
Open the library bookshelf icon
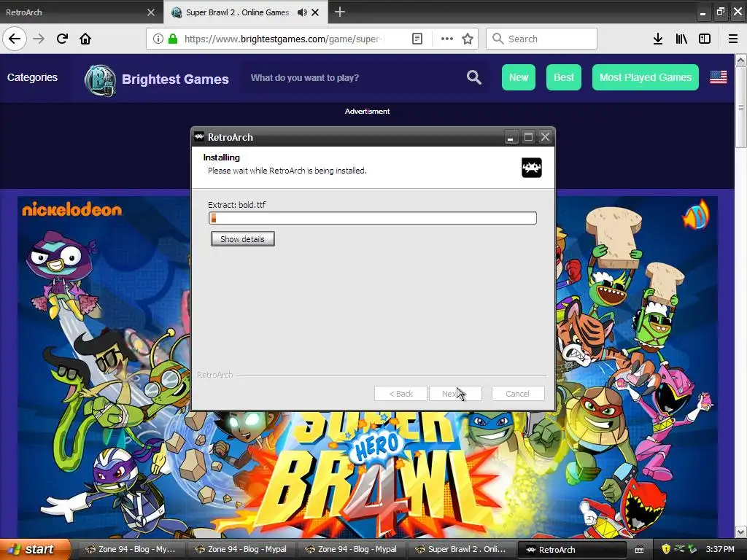point(681,39)
